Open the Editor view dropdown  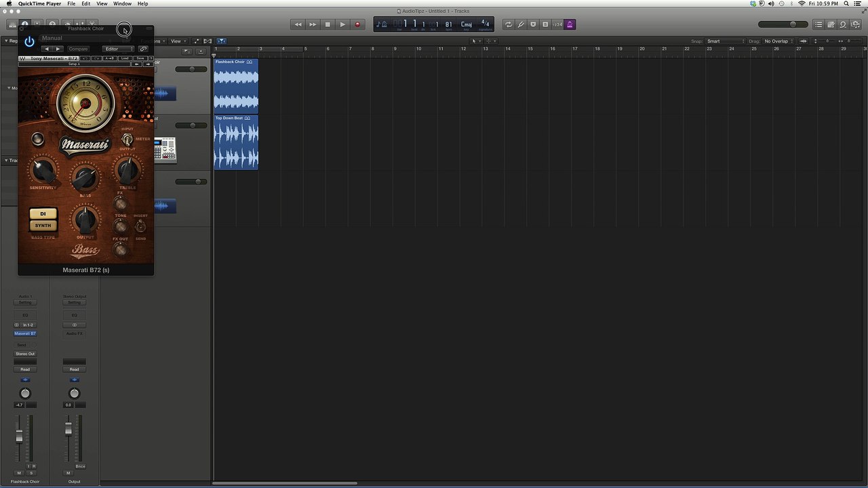click(x=119, y=49)
